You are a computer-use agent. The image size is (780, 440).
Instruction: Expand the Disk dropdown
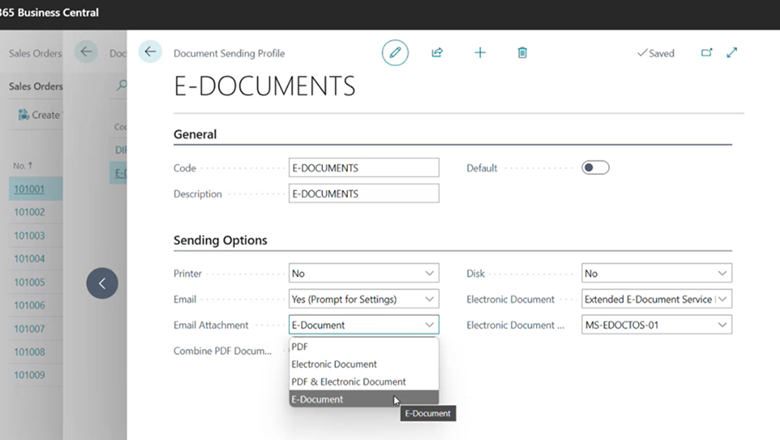click(x=656, y=273)
